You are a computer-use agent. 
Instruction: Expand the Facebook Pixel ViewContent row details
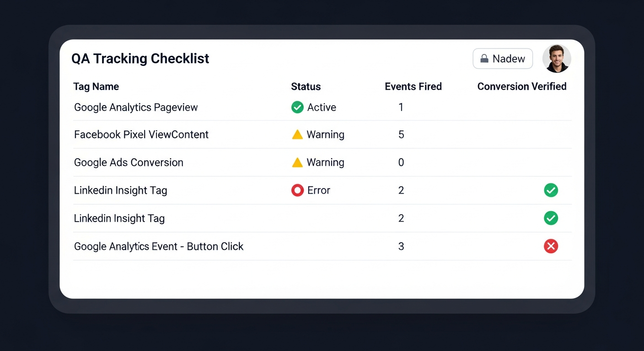point(141,134)
